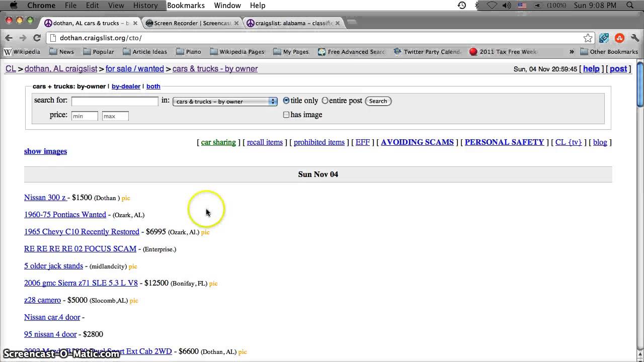Click the browser back arrow
This screenshot has height=362, width=644.
click(x=9, y=38)
